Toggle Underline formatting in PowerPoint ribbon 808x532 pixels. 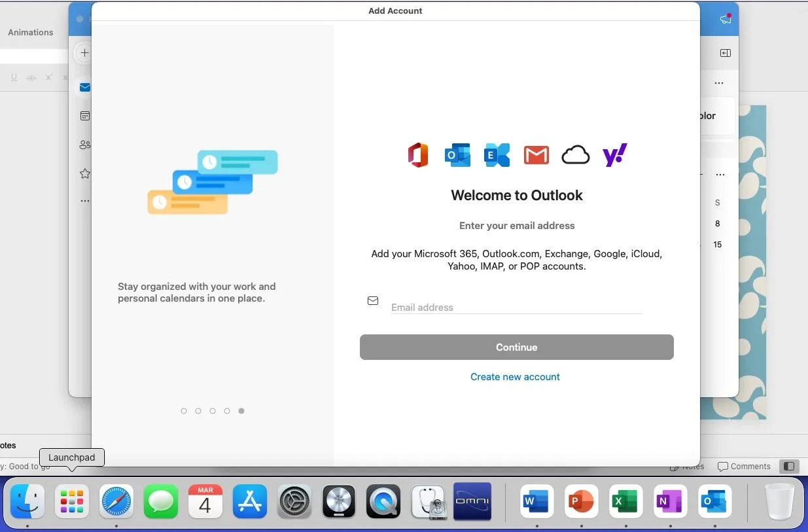[x=14, y=77]
